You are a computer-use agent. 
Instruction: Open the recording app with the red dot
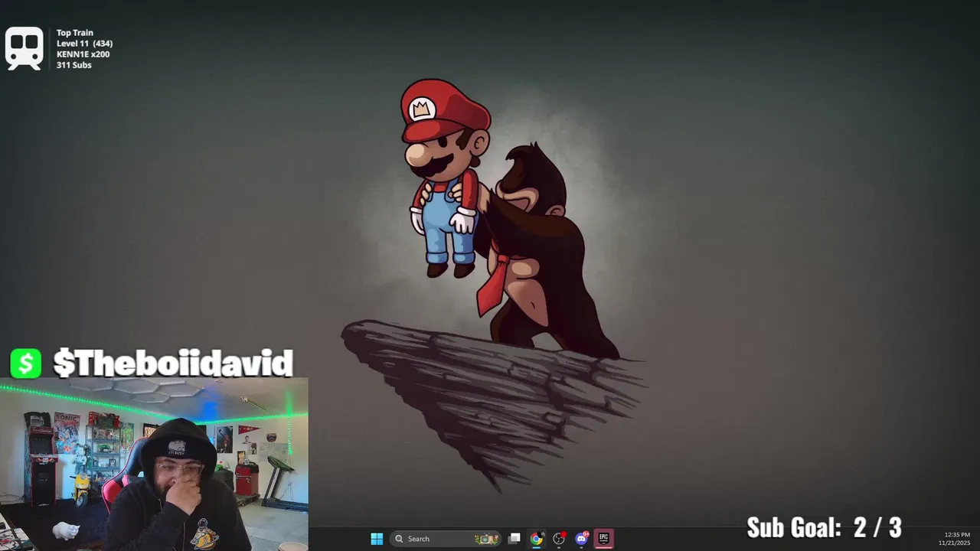click(x=559, y=539)
